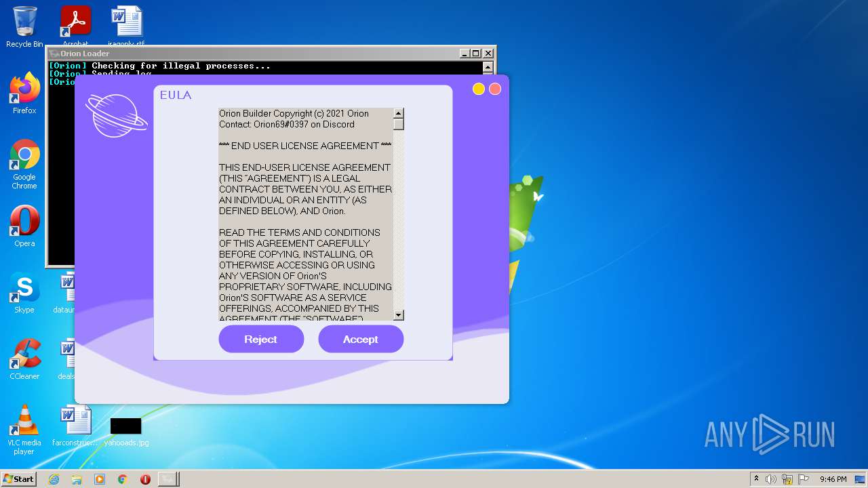Maximize the Orion Loader console window
Screen dimensions: 868x488
point(476,54)
